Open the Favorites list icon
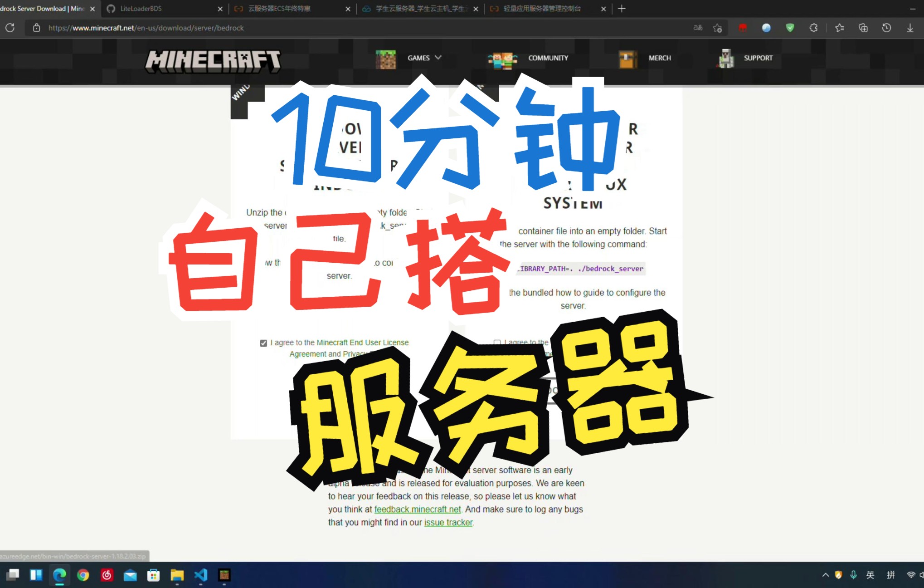The height and width of the screenshot is (588, 924). click(x=839, y=28)
